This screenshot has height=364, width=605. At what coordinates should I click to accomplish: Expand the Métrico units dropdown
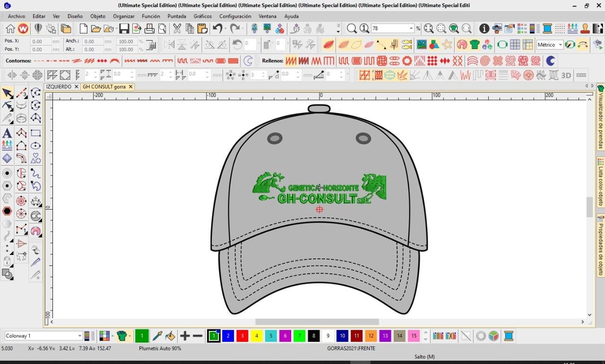(x=560, y=45)
